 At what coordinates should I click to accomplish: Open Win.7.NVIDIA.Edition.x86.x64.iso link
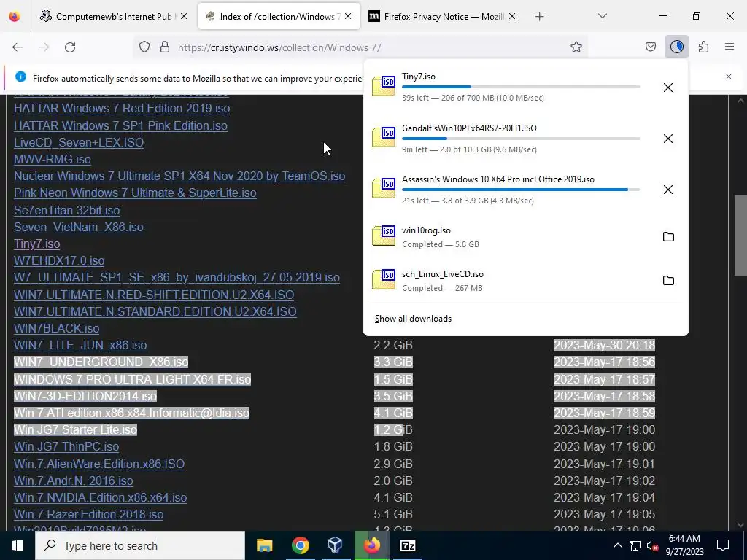[100, 497]
